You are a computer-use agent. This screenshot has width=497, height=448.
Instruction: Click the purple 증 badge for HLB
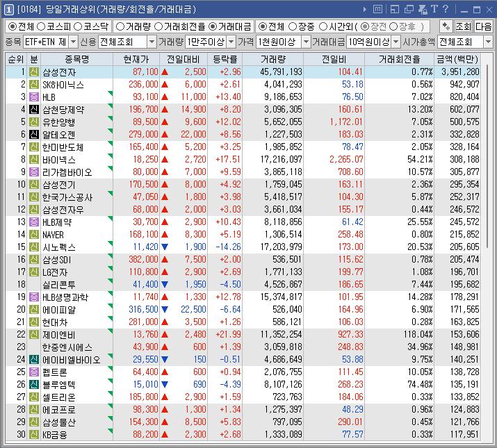(x=34, y=97)
